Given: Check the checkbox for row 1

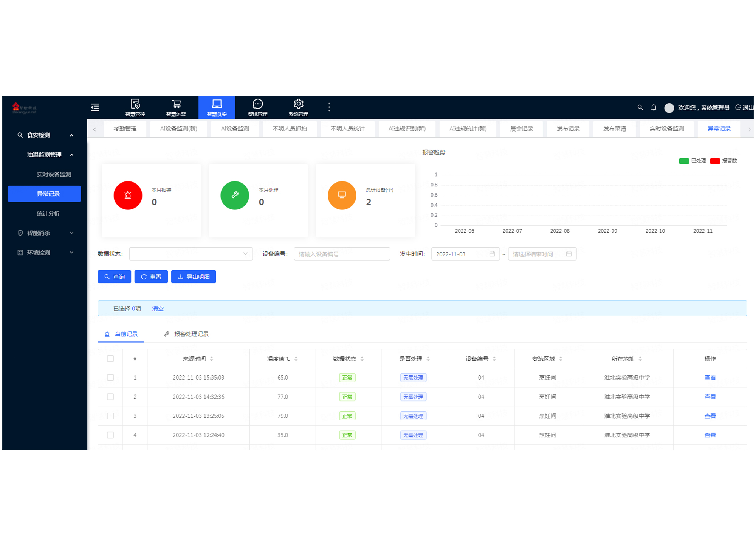Looking at the screenshot, I should 110,378.
